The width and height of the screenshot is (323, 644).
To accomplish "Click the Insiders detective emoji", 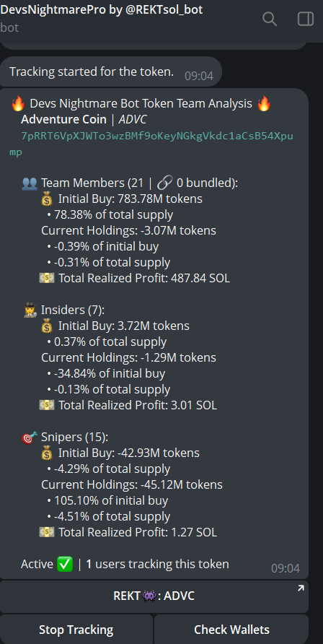I will click(x=30, y=310).
